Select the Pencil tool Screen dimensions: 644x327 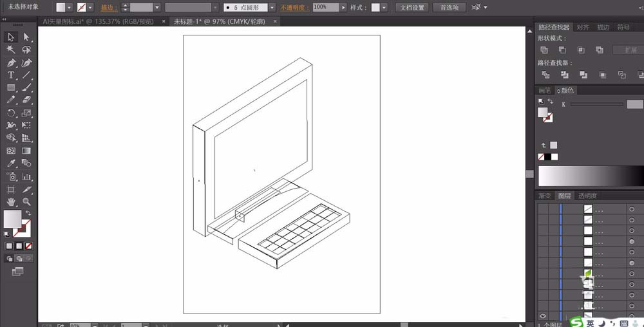click(x=11, y=100)
